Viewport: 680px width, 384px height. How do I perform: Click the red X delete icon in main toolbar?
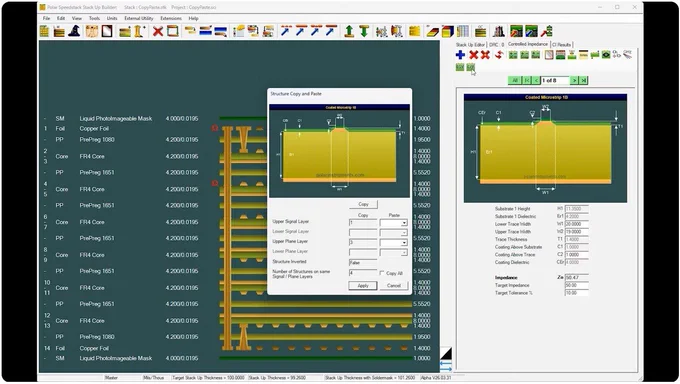click(158, 31)
